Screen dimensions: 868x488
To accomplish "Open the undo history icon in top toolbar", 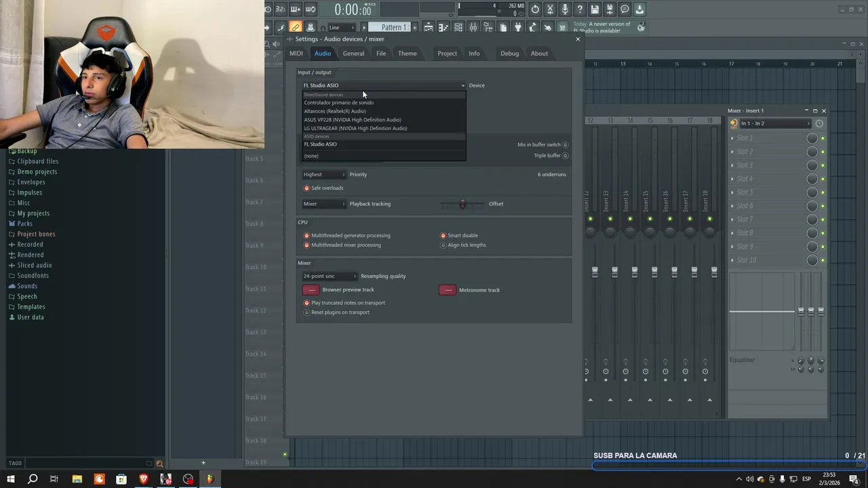I will (x=534, y=9).
